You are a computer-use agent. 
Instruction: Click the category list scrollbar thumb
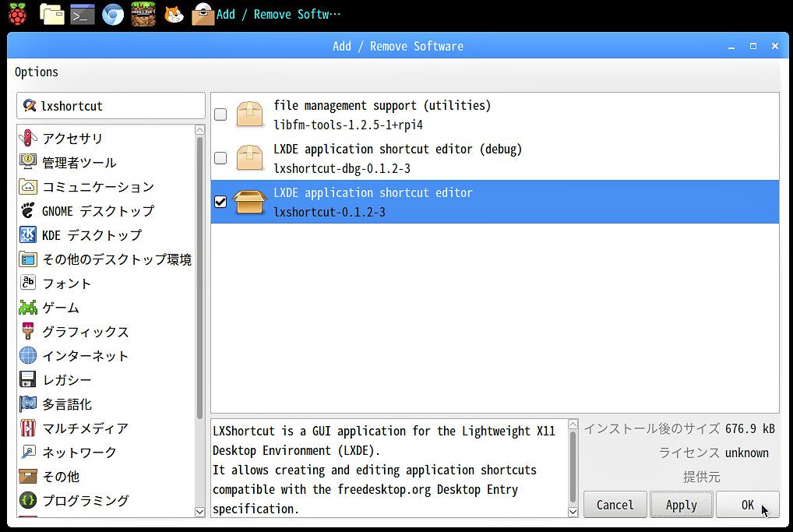click(199, 277)
